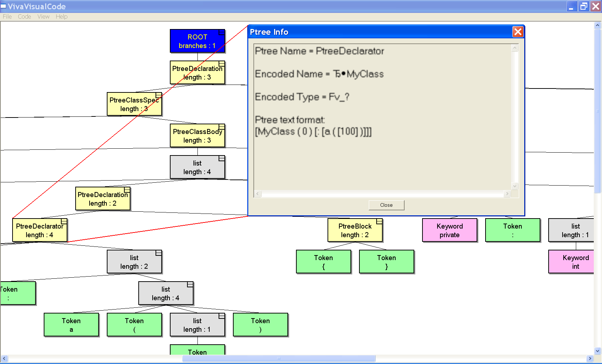Click the main vertical scrollbar down arrow
The width and height of the screenshot is (602, 364).
tap(597, 351)
